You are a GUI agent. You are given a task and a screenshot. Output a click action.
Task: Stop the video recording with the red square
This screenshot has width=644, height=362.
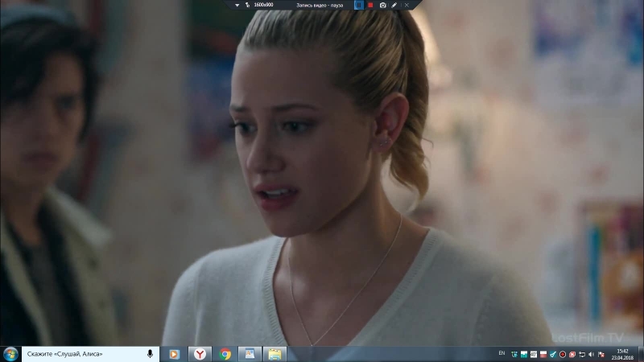(x=370, y=5)
